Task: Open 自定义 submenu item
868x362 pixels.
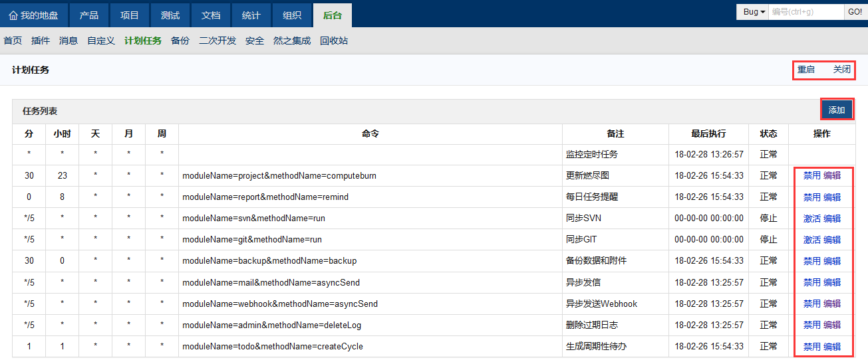Action: [101, 41]
